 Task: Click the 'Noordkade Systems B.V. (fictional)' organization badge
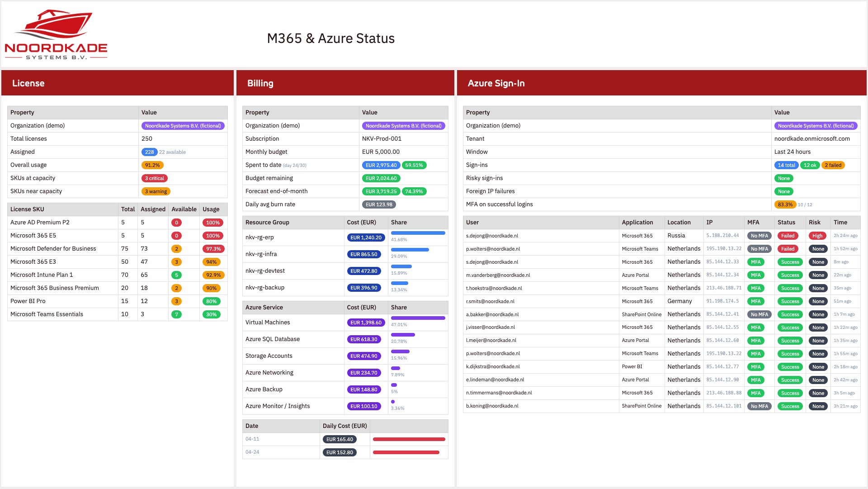(x=183, y=126)
